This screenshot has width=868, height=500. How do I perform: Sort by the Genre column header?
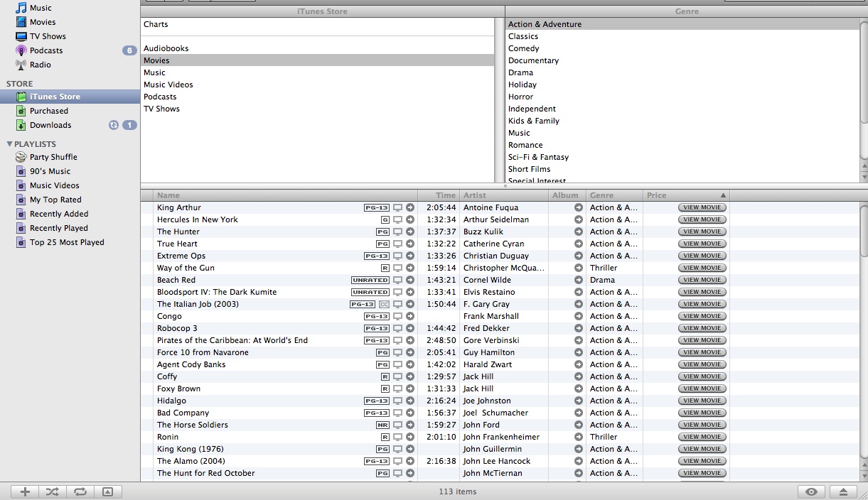tap(615, 195)
